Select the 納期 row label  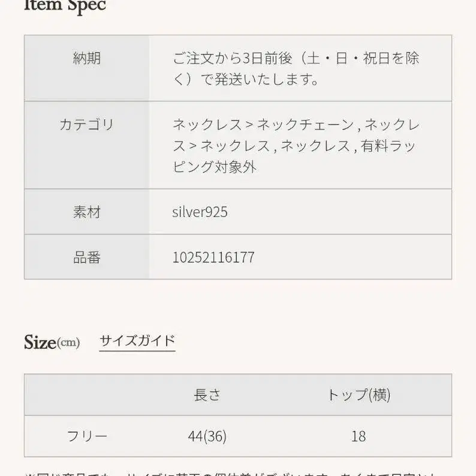[87, 58]
